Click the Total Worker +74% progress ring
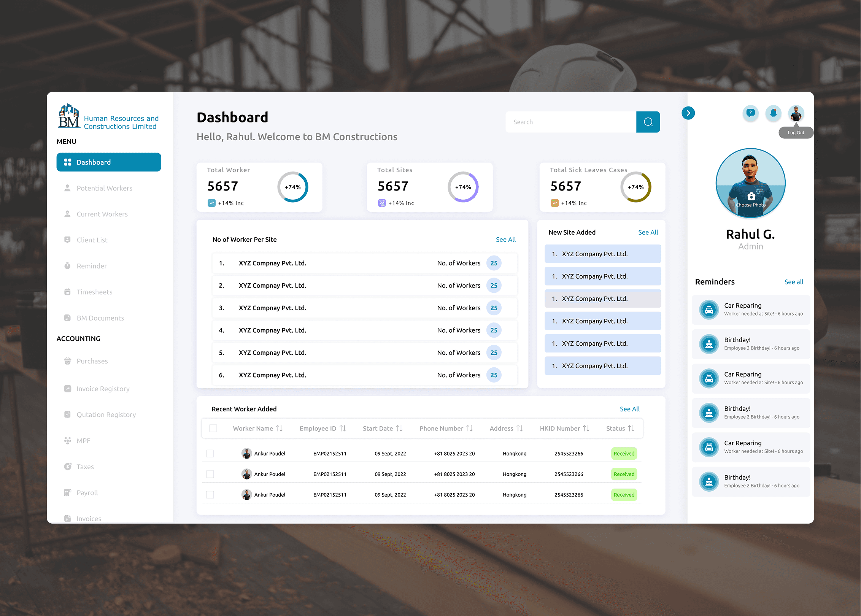Screen dimensions: 861x616 (x=292, y=187)
